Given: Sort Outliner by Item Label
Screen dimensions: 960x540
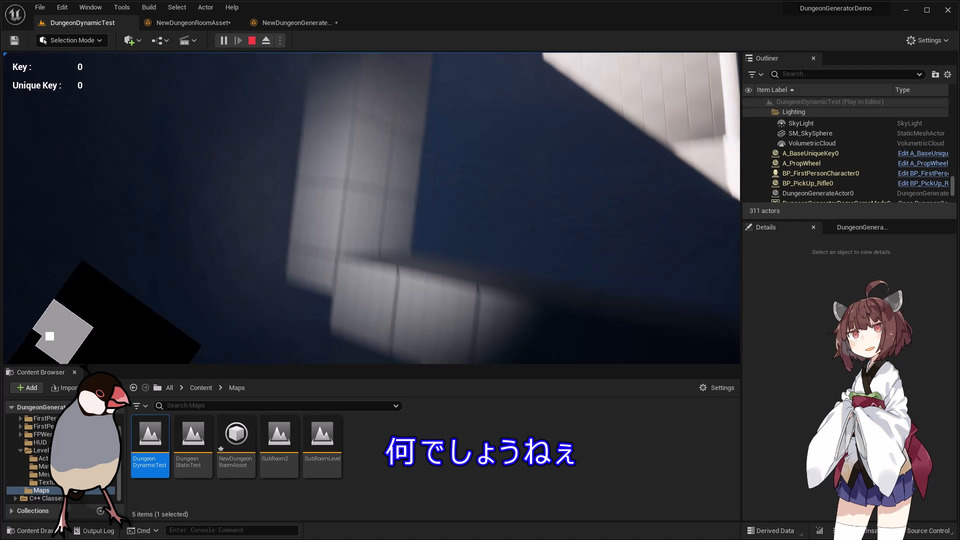Looking at the screenshot, I should [774, 90].
